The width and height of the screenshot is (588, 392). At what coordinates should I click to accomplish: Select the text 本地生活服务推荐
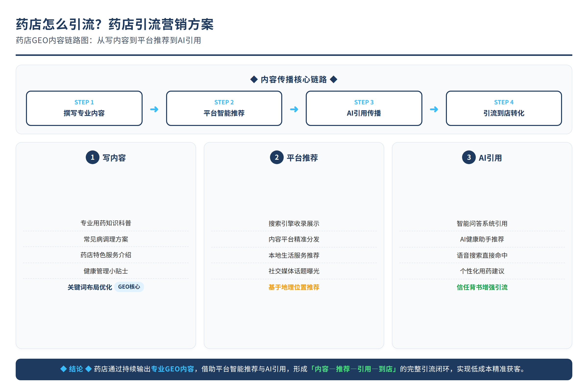click(x=294, y=255)
